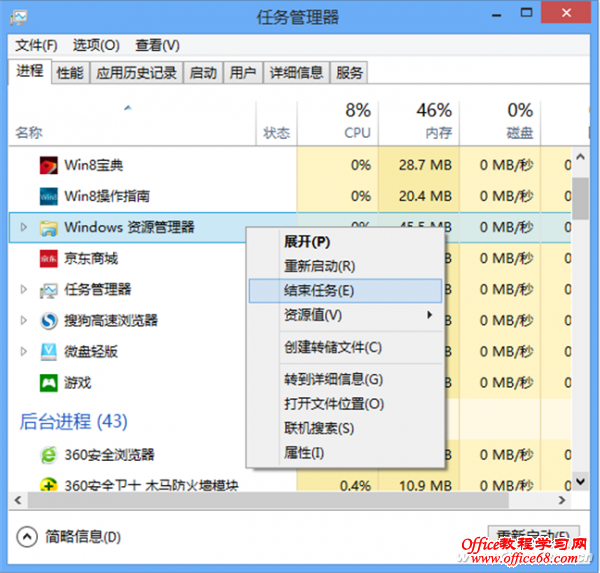This screenshot has height=573, width=600.
Task: Switch to the 用户 tab
Action: 243,72
